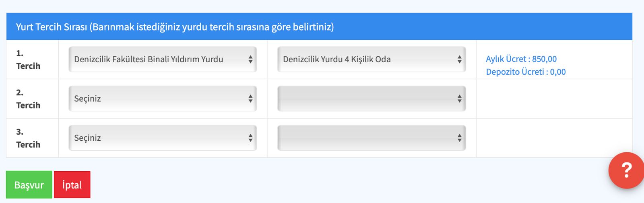The width and height of the screenshot is (644, 203).
Task: Click arrows icon on third preference room select
Action: coord(459,138)
